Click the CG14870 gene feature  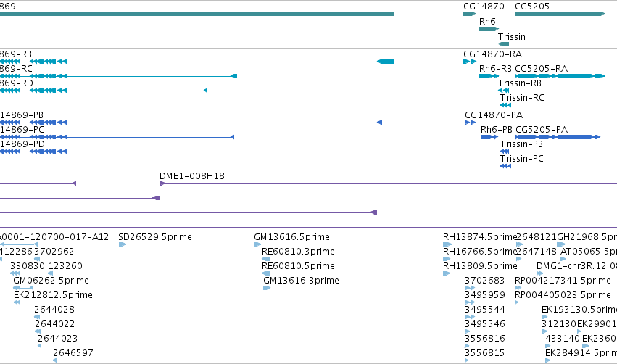click(x=469, y=14)
